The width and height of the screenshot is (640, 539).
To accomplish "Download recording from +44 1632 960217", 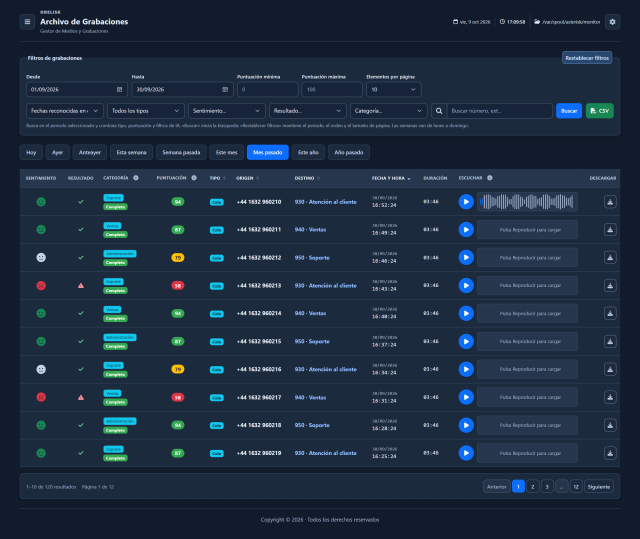I will (610, 397).
